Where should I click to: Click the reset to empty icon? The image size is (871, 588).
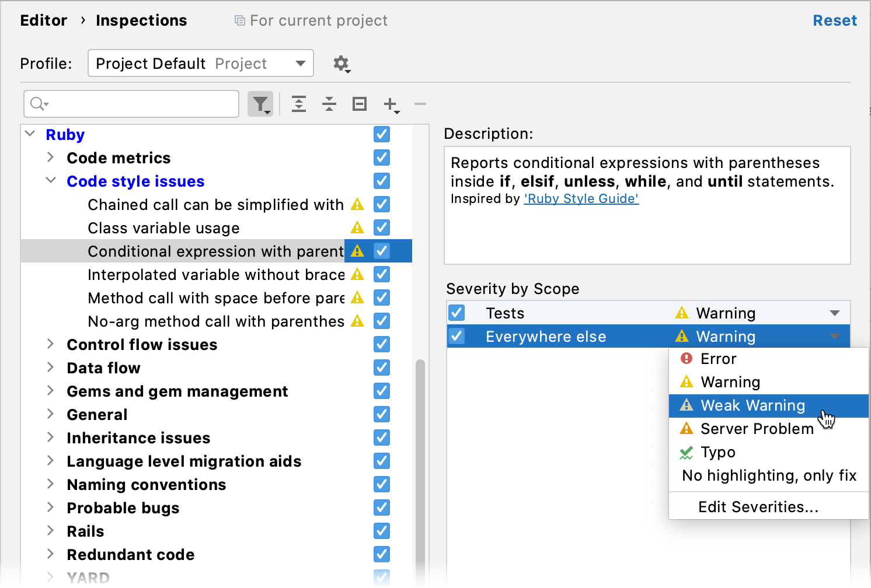pyautogui.click(x=360, y=104)
